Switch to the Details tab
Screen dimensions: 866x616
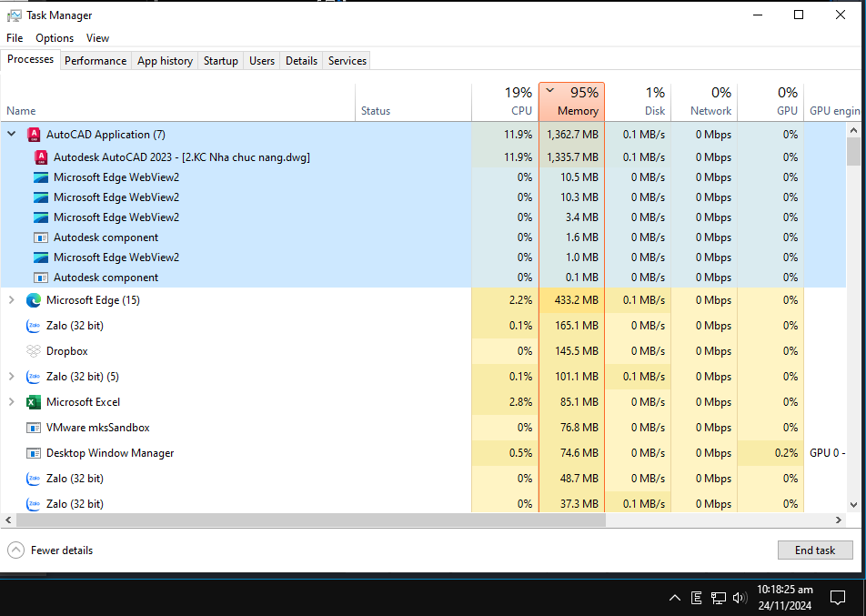point(302,61)
